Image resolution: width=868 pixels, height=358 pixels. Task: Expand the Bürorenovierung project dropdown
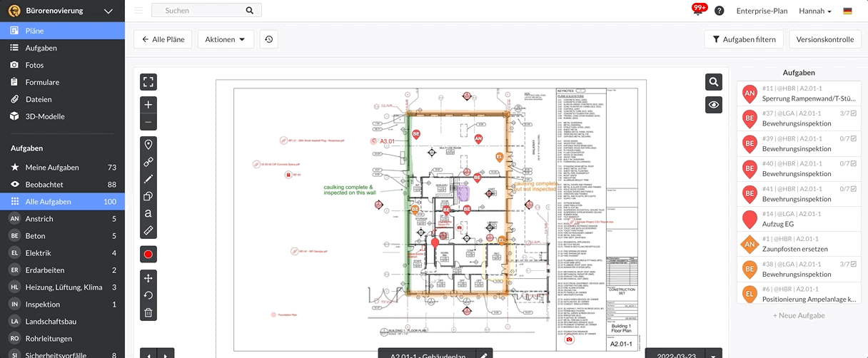(x=108, y=11)
